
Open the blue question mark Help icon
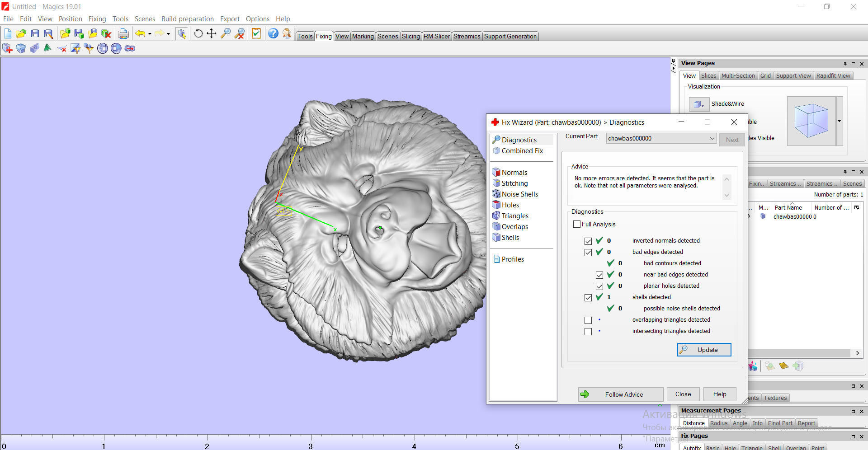pyautogui.click(x=273, y=33)
